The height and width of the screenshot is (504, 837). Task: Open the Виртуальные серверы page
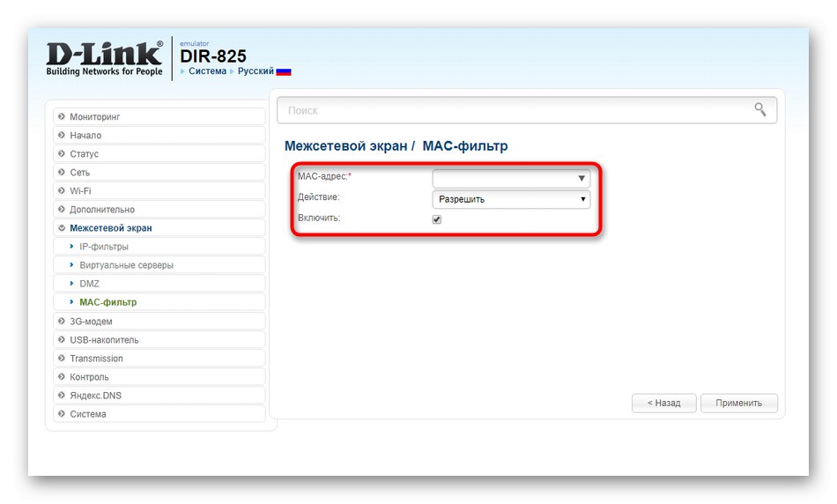(159, 265)
